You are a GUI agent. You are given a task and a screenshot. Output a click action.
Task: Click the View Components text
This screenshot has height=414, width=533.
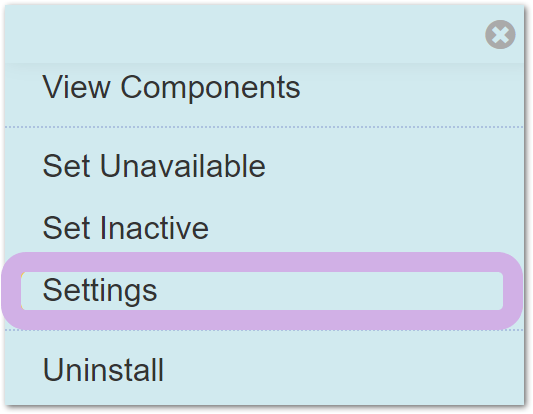coord(171,87)
